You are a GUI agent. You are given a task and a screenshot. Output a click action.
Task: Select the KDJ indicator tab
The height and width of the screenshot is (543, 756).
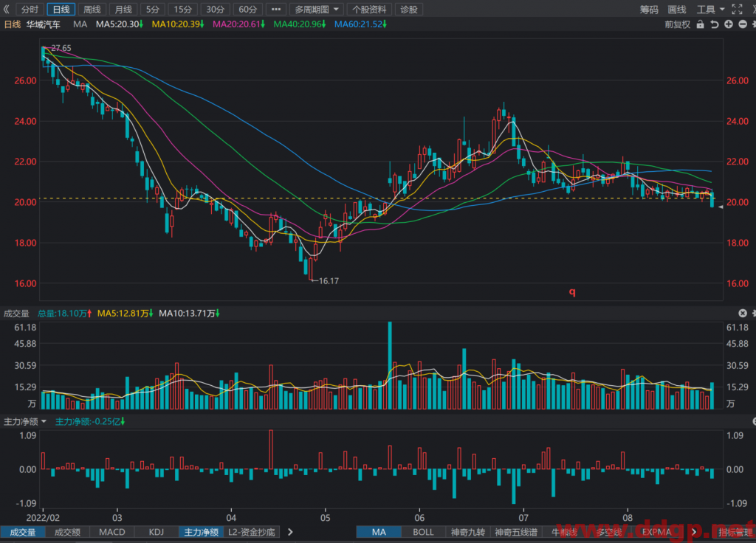tap(157, 532)
